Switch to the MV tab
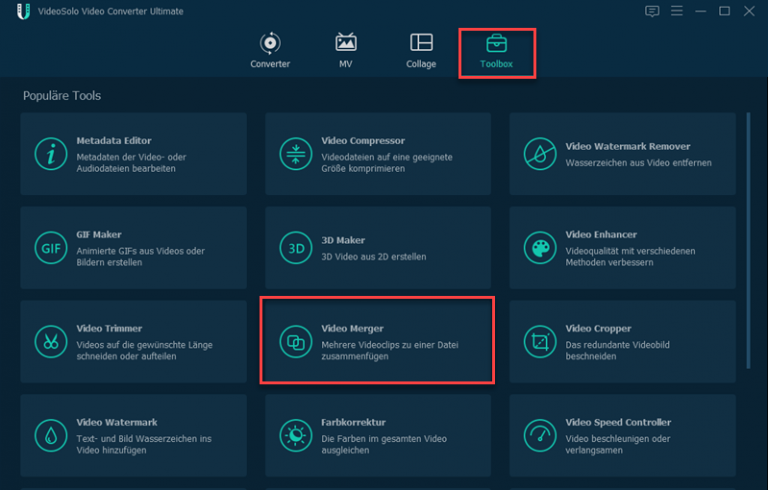The image size is (768, 490). point(346,50)
